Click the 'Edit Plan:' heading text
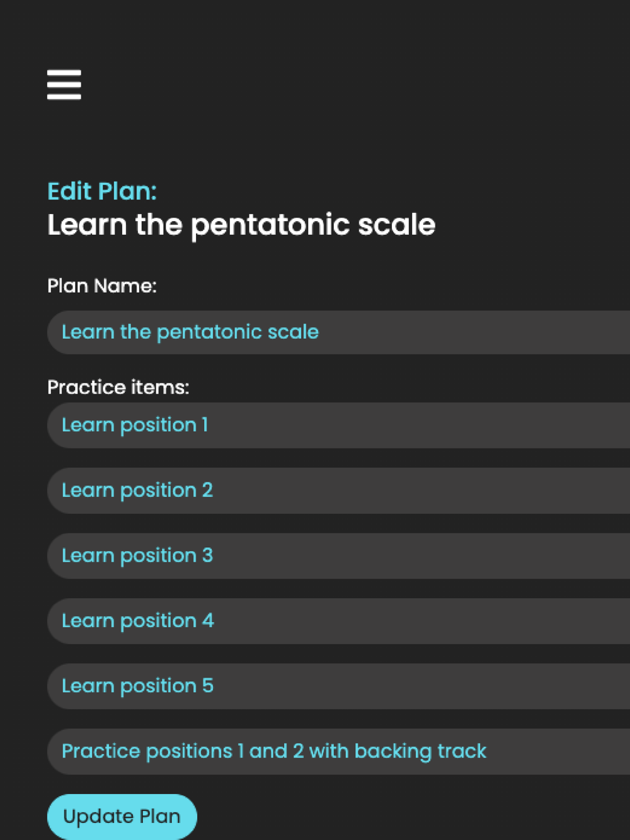This screenshot has height=840, width=630. click(102, 191)
